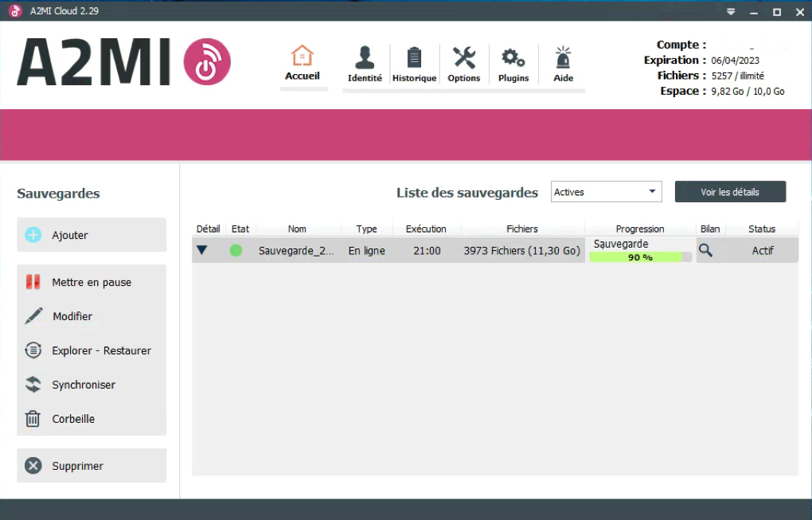Click the title bar app icon
The width and height of the screenshot is (812, 520).
(x=15, y=10)
